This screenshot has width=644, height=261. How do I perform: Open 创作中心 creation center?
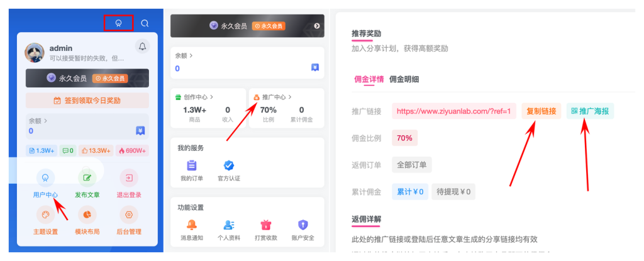pyautogui.click(x=194, y=97)
